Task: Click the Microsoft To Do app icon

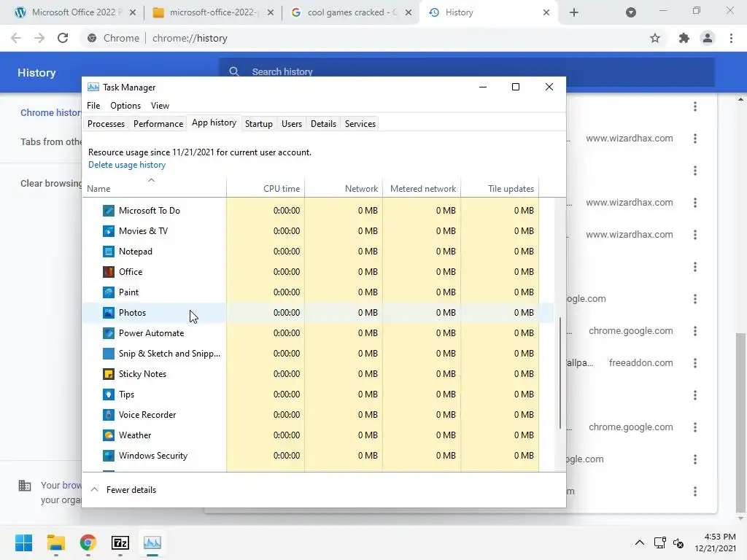Action: point(109,211)
